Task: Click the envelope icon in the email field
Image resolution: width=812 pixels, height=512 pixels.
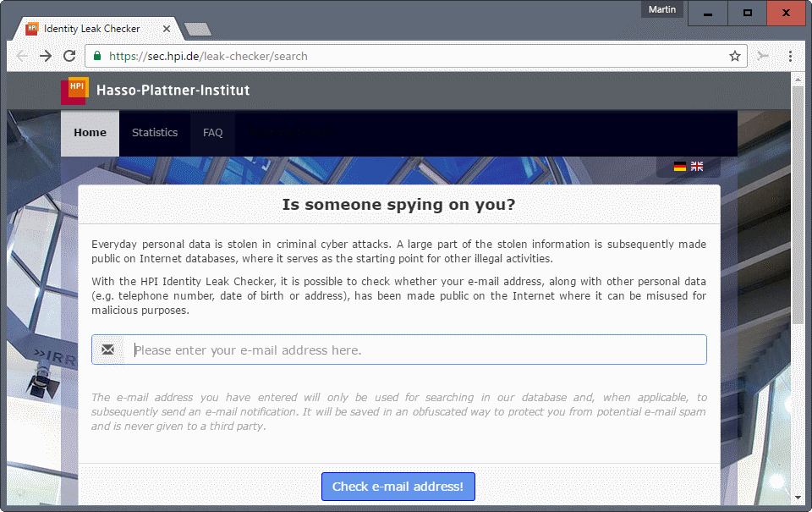Action: (x=107, y=350)
